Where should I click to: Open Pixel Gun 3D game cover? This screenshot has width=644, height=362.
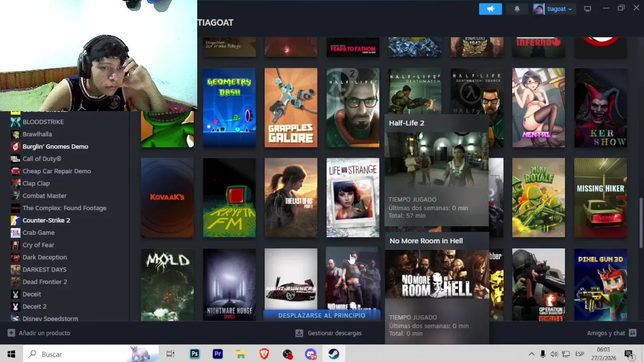600,285
